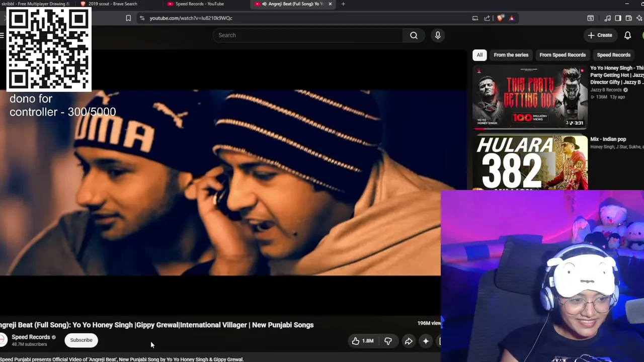Start voice search with the microphone
The height and width of the screenshot is (362, 644).
438,35
